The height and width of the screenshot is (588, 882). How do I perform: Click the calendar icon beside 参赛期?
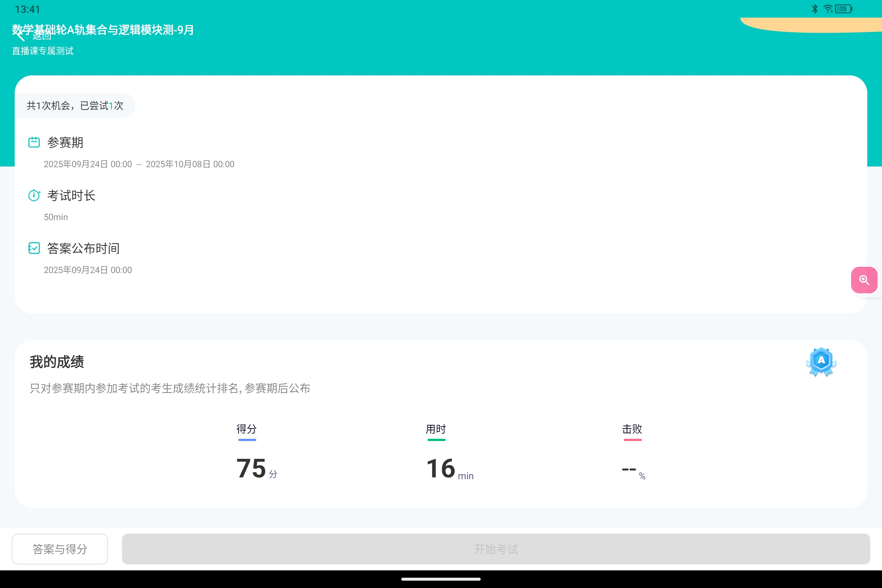[34, 143]
